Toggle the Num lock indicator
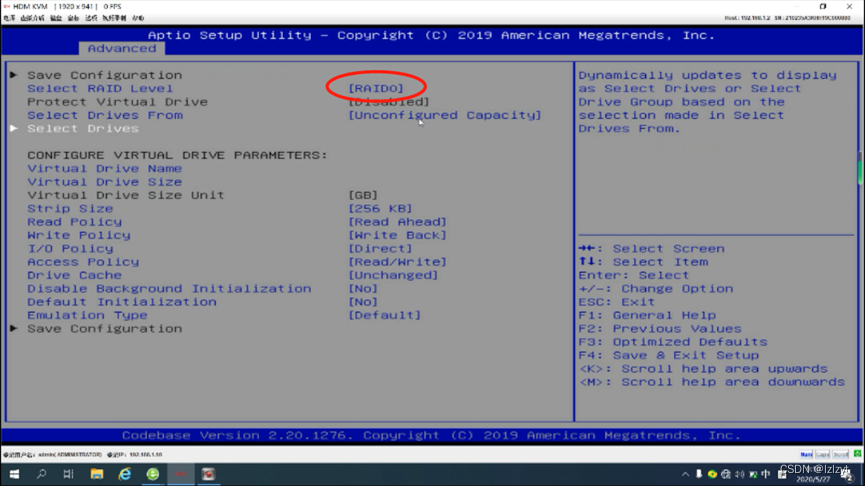Screen dimensions: 865x486 [806, 455]
